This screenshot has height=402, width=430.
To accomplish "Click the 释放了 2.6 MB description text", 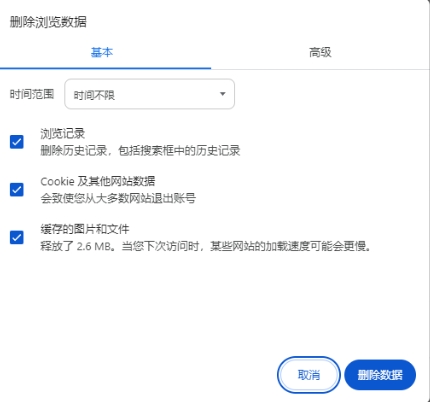I will coord(205,246).
